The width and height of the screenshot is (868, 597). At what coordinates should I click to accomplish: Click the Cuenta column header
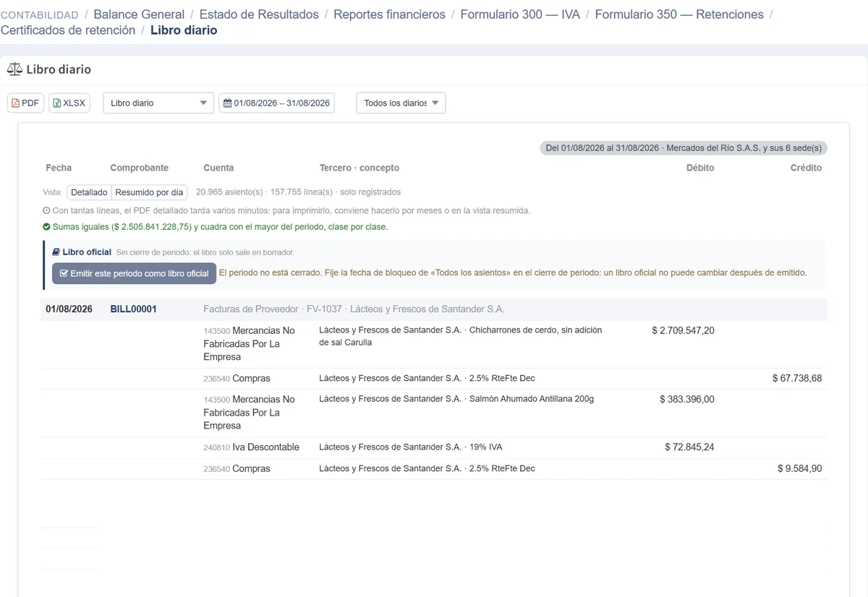(218, 168)
